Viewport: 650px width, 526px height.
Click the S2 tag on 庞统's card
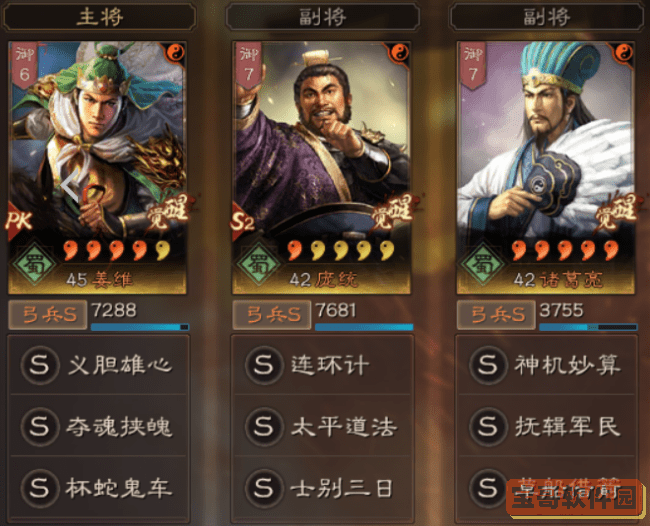point(243,221)
